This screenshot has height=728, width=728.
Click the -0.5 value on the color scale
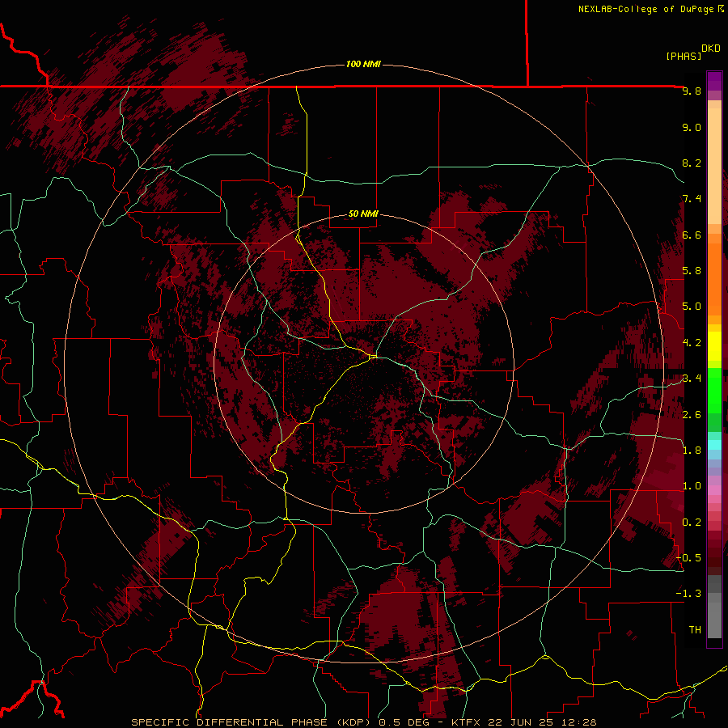click(x=688, y=557)
